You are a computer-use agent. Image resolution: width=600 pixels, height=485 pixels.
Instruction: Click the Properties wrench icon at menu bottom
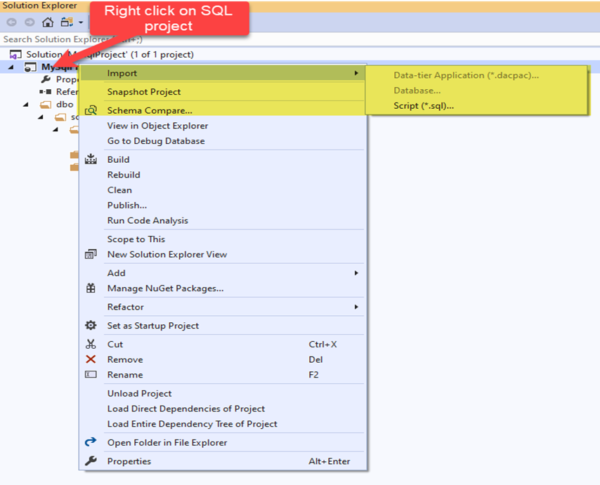[91, 461]
